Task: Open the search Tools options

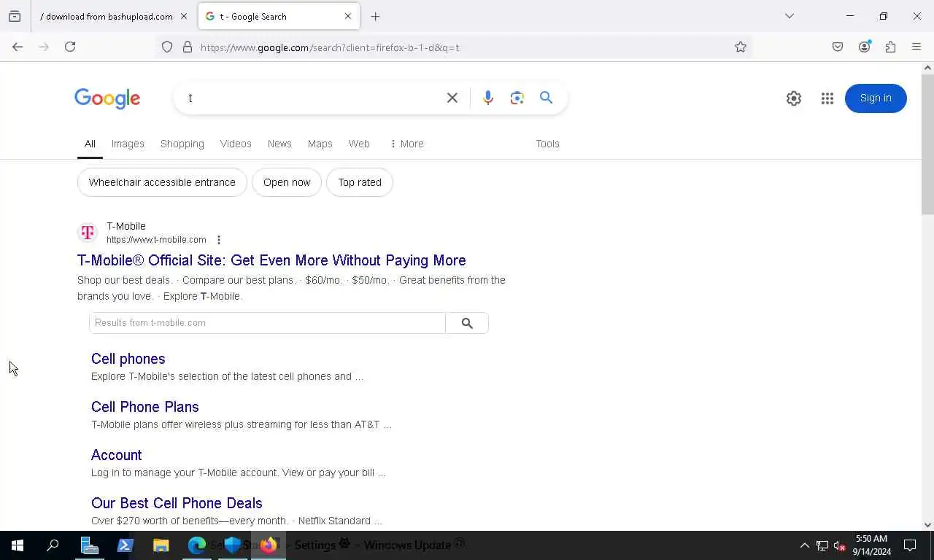Action: click(547, 144)
